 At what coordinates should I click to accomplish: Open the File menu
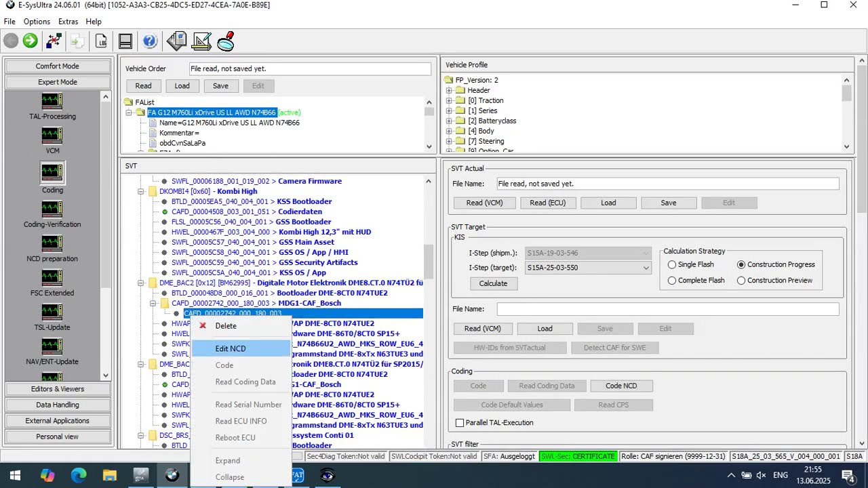[9, 22]
